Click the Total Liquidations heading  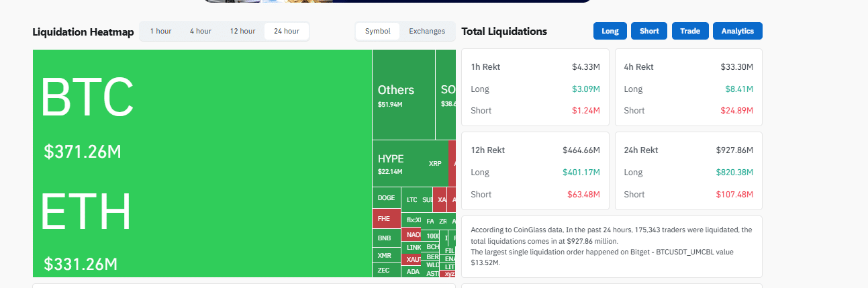(x=504, y=32)
